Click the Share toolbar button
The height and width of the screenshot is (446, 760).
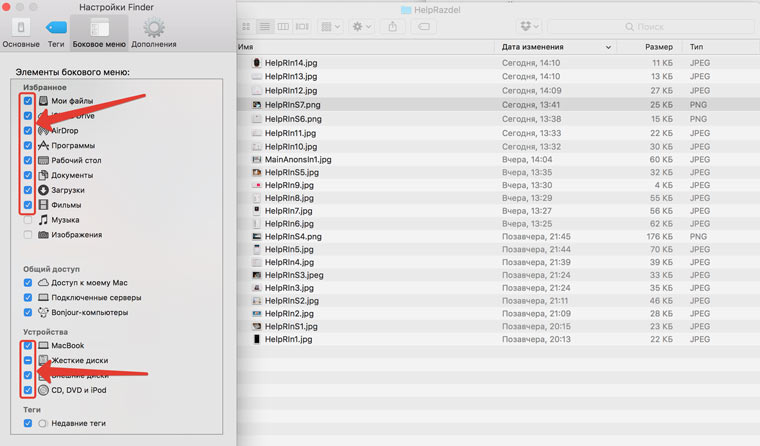tap(393, 27)
